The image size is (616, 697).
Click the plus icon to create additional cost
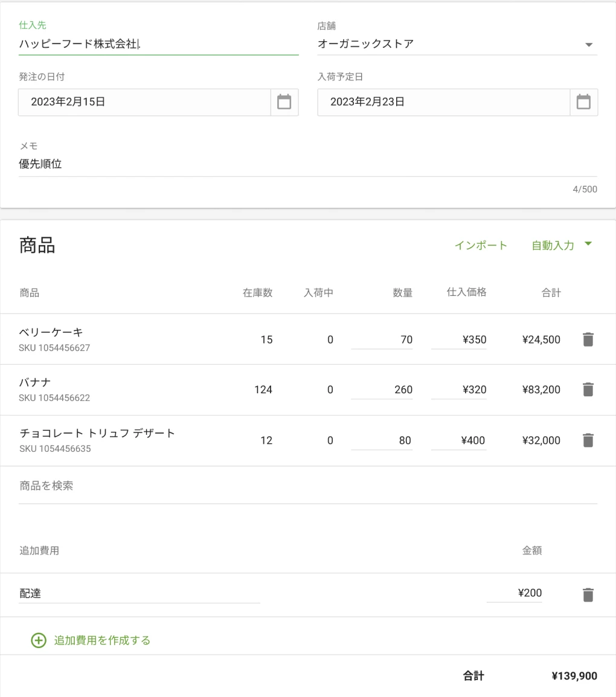(x=38, y=640)
